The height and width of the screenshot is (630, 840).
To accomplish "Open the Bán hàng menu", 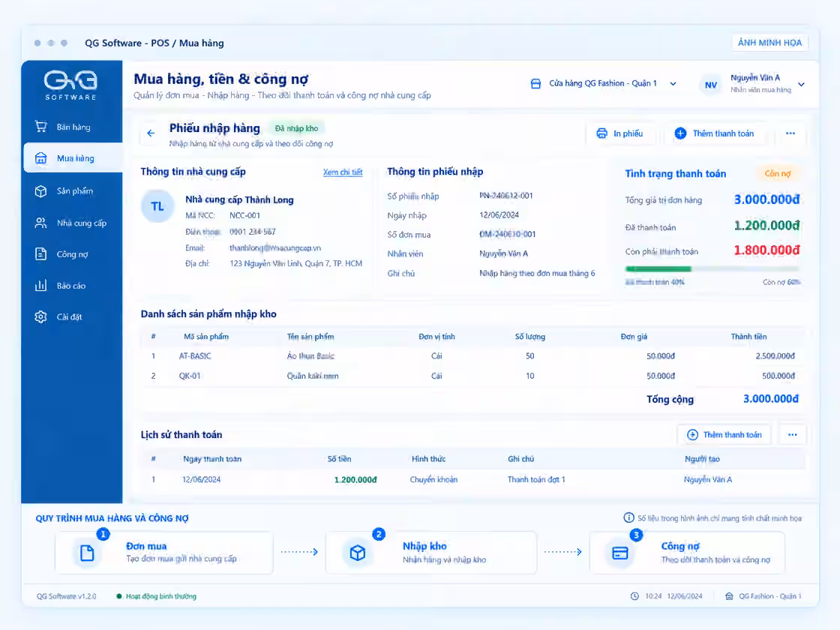I will tap(72, 127).
